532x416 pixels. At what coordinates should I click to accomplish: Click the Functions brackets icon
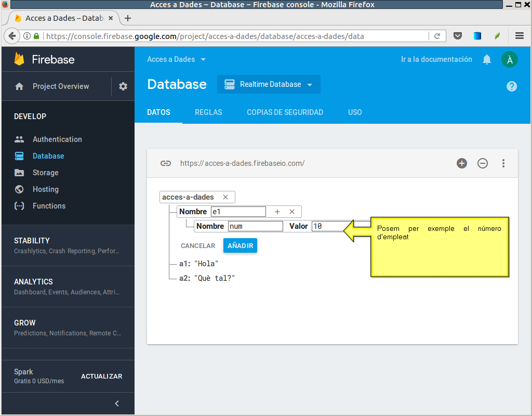point(19,206)
